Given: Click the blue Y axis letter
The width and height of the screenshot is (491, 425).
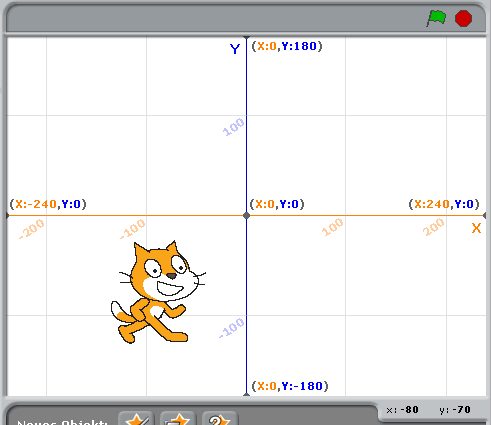Looking at the screenshot, I should coord(235,49).
